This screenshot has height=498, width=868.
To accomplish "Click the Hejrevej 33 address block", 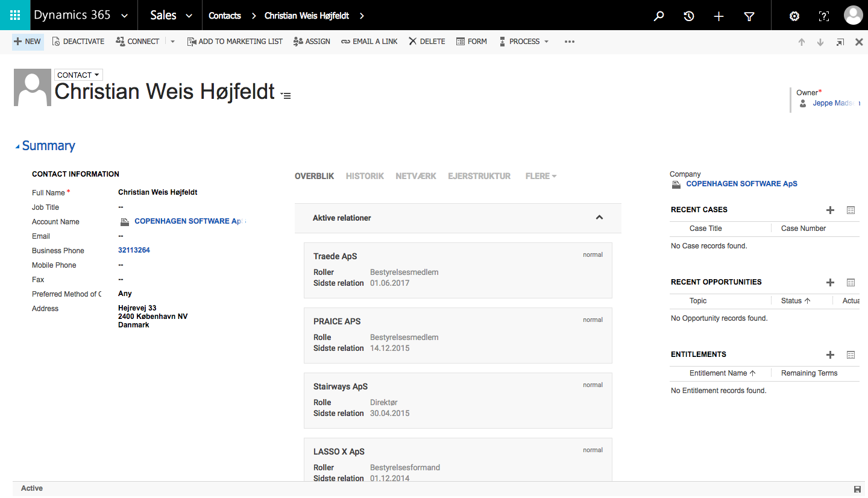I will [x=153, y=317].
